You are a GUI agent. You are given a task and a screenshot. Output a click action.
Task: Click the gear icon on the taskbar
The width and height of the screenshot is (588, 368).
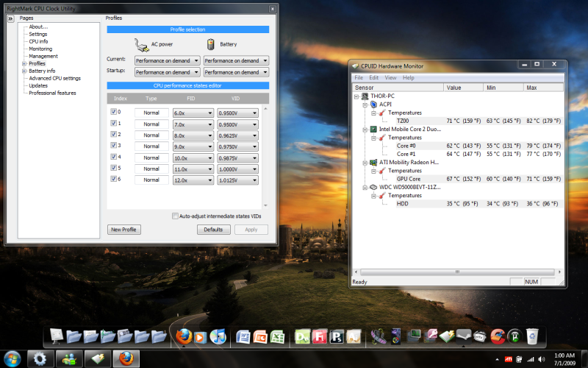point(40,359)
